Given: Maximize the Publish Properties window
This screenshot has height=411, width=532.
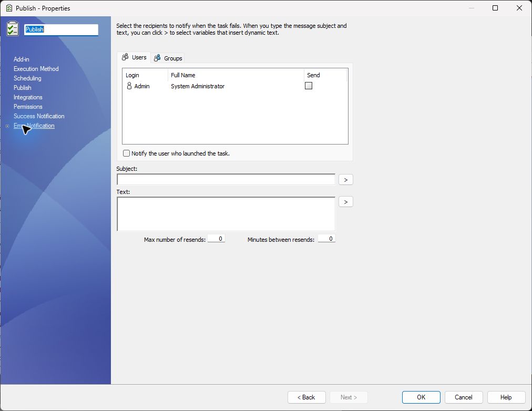Looking at the screenshot, I should click(x=495, y=8).
